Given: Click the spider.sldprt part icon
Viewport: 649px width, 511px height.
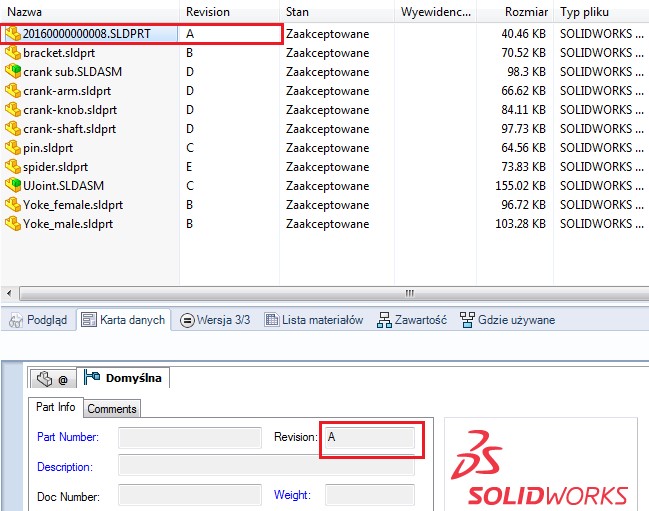Looking at the screenshot, I should coord(13,167).
